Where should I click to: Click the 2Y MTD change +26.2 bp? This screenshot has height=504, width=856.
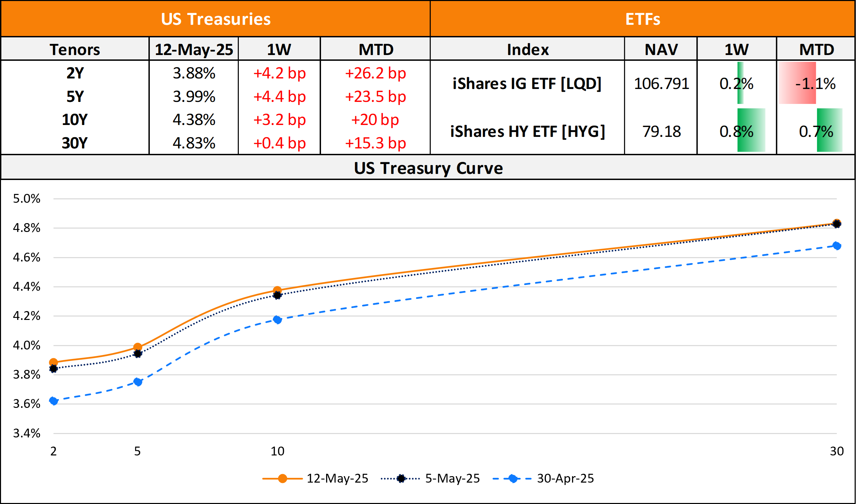[x=375, y=73]
